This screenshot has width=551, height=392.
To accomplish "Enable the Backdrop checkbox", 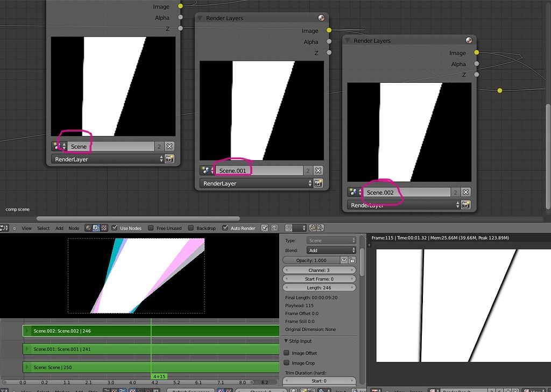I will click(191, 228).
